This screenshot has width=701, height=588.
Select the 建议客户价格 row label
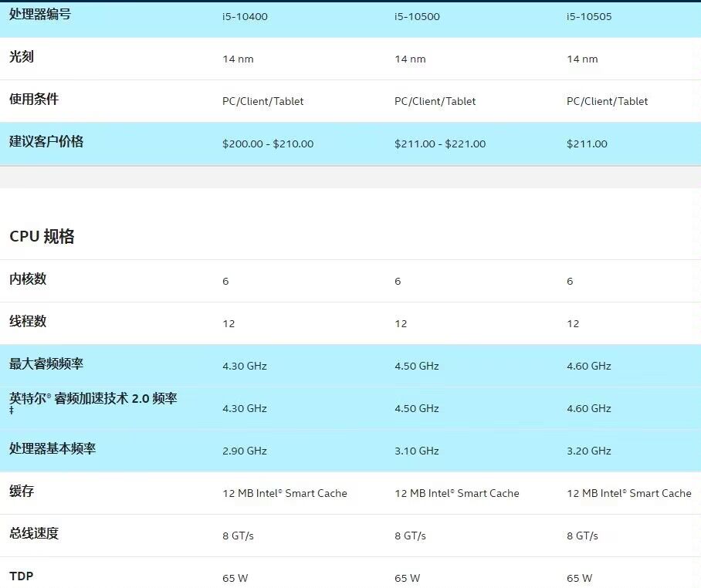click(46, 142)
